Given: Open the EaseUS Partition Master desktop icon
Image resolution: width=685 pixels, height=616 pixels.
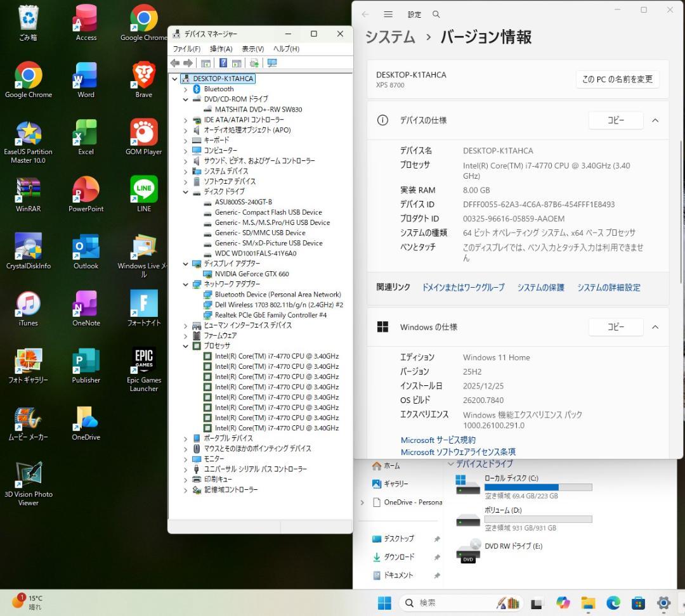Looking at the screenshot, I should click(29, 142).
